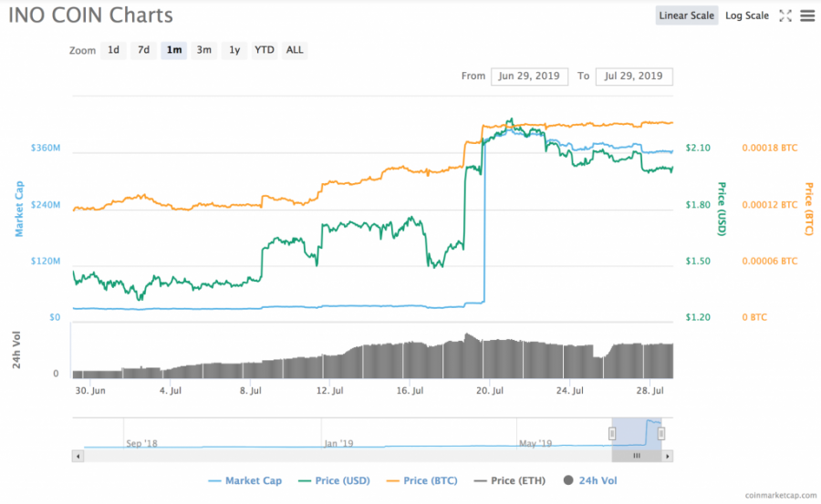The width and height of the screenshot is (821, 504).
Task: Click the $1.80 price axis label
Action: (x=698, y=205)
